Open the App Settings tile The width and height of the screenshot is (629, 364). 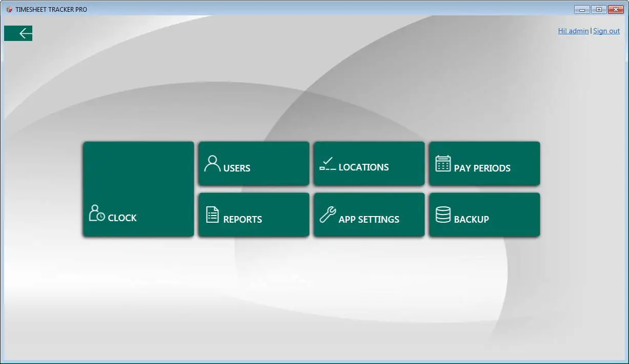369,215
